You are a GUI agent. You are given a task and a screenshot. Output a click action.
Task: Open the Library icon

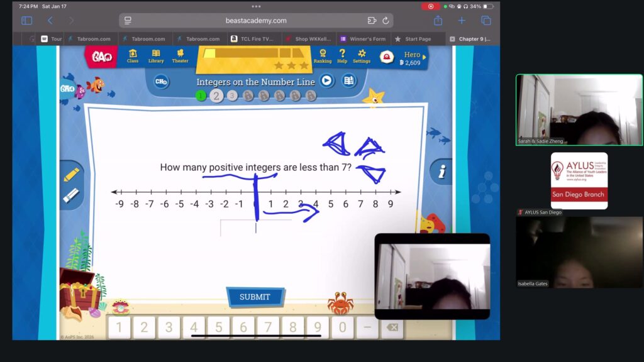[156, 56]
